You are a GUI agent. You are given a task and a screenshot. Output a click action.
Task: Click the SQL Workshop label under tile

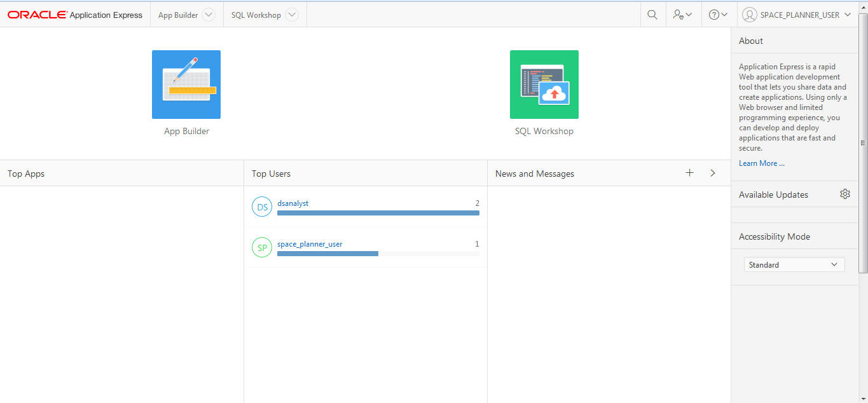pos(544,131)
